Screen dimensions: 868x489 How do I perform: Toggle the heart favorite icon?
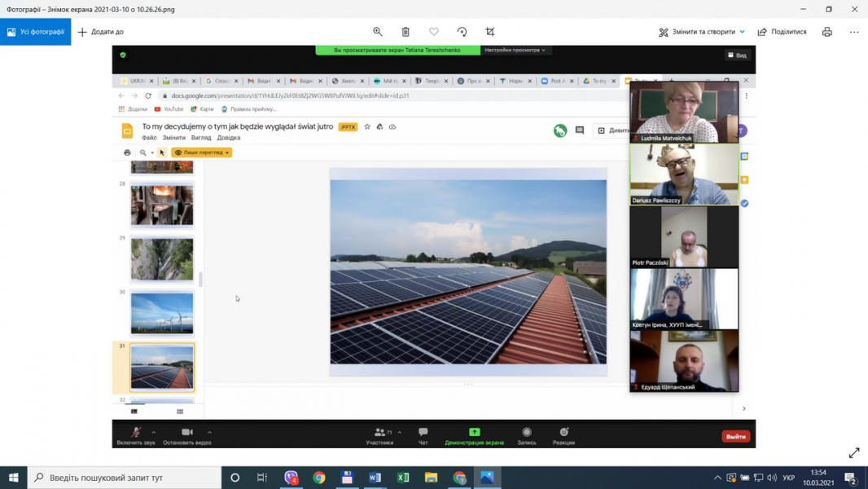click(x=434, y=32)
